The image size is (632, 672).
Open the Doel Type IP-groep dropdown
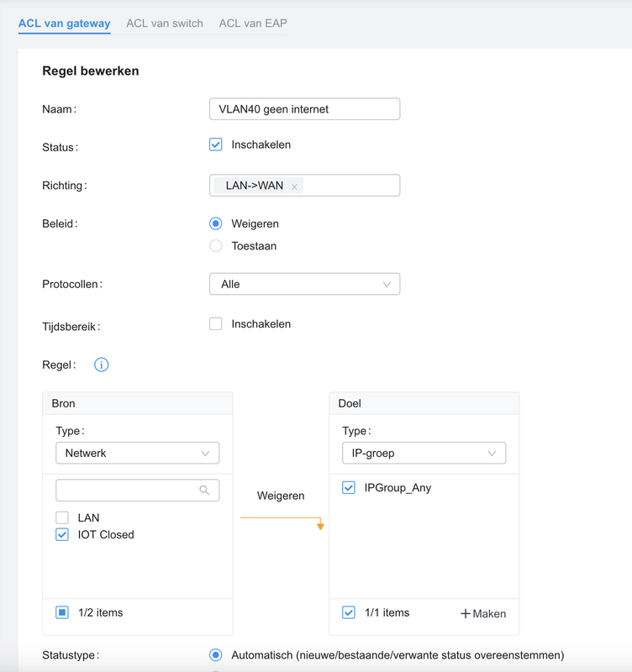(x=424, y=454)
